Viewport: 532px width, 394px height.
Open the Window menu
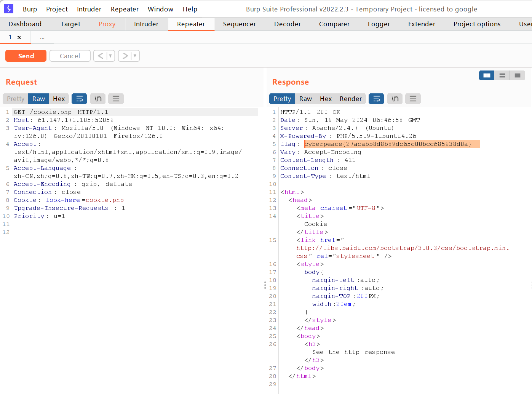[x=160, y=9]
